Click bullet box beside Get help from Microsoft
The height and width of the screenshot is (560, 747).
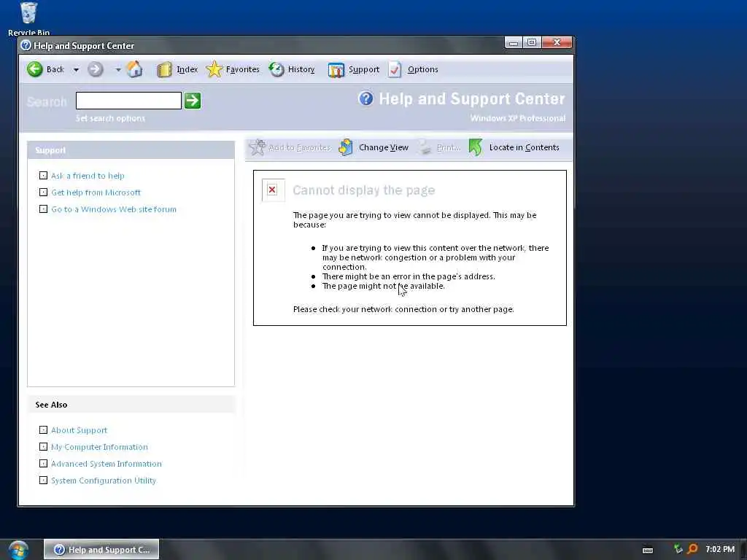[43, 192]
